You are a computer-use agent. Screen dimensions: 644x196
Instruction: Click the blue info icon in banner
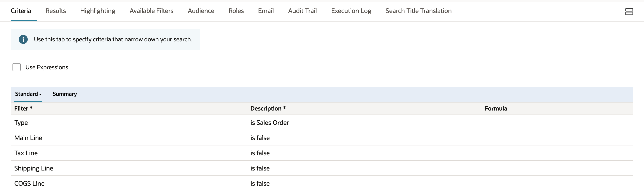[x=23, y=40]
